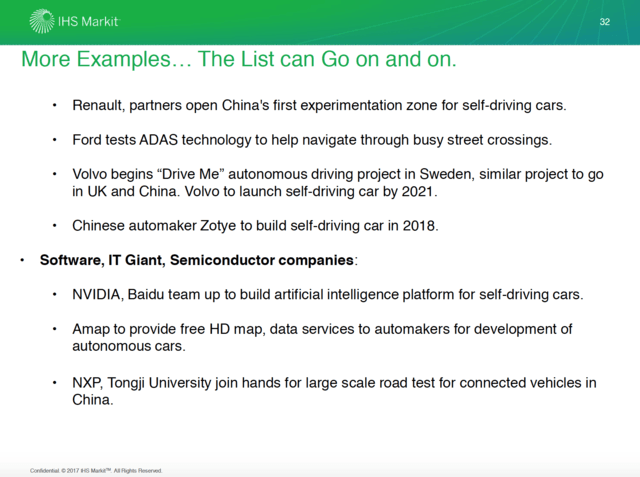Select the Ford tests ADAS technology bullet
The image size is (640, 477).
click(x=312, y=140)
